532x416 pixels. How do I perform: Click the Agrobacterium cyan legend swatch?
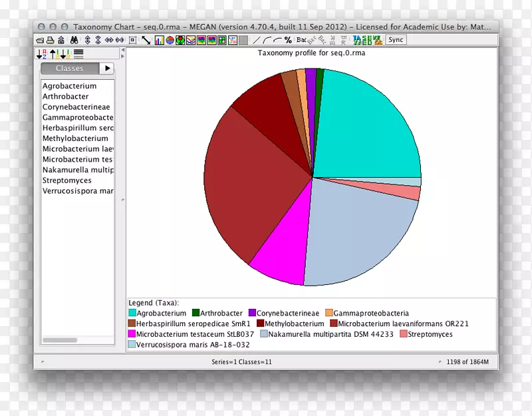(x=132, y=313)
